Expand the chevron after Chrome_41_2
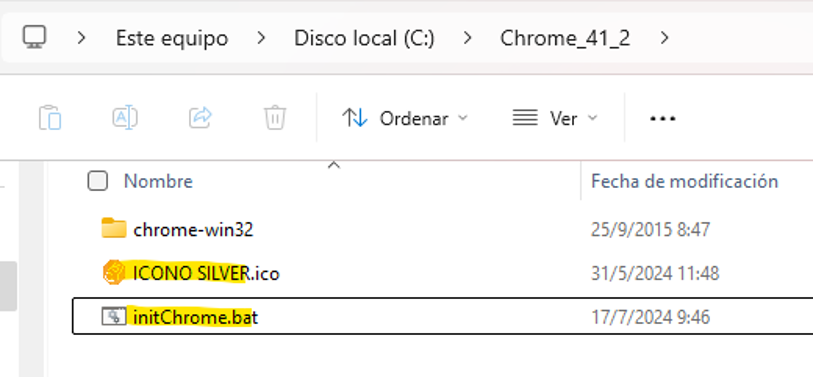 pos(665,38)
